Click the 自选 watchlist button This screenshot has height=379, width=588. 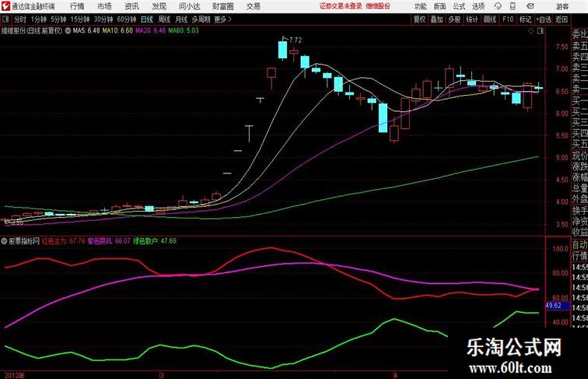pyautogui.click(x=543, y=19)
